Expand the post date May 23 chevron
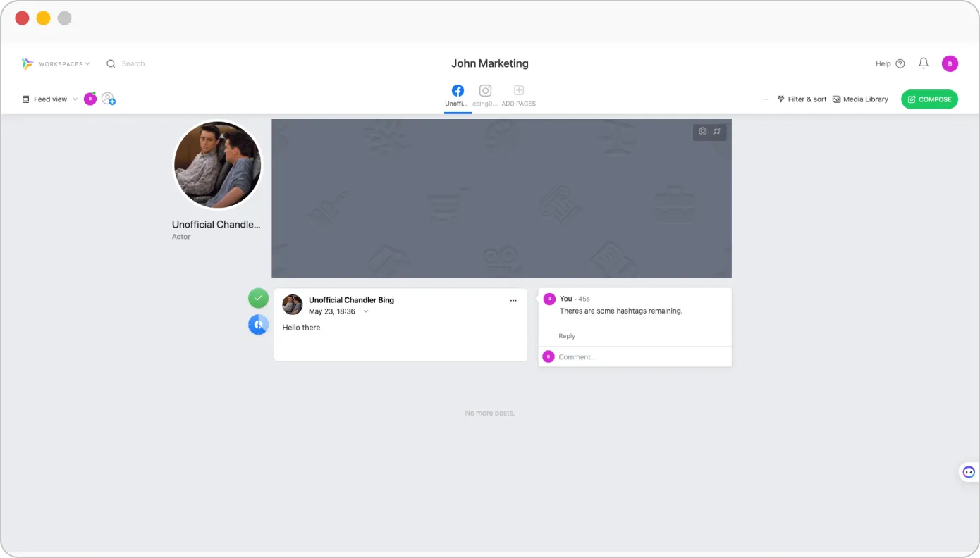980x558 pixels. 366,311
